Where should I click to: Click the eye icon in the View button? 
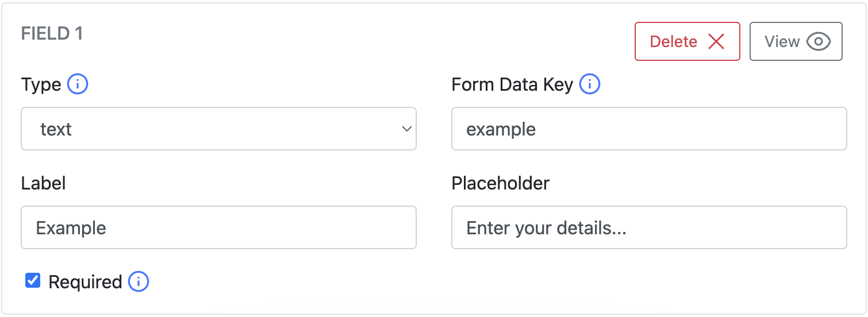(x=818, y=41)
